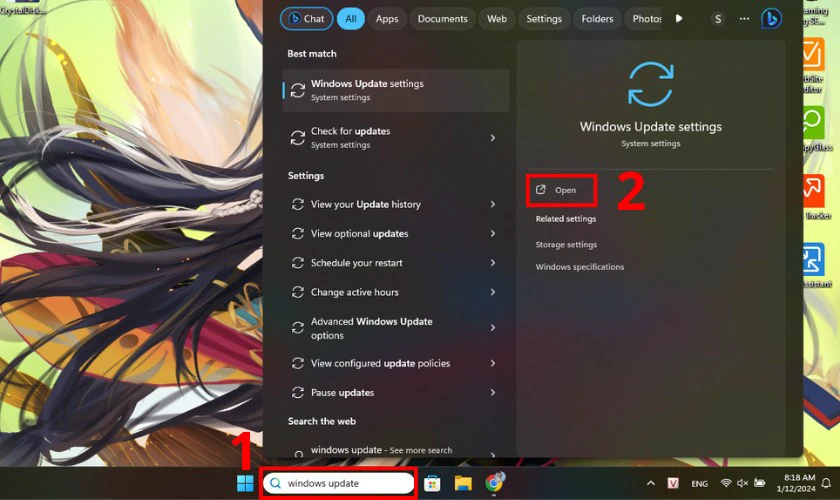Expand the Schedule your restart chevron
This screenshot has width=840, height=500.
point(492,263)
